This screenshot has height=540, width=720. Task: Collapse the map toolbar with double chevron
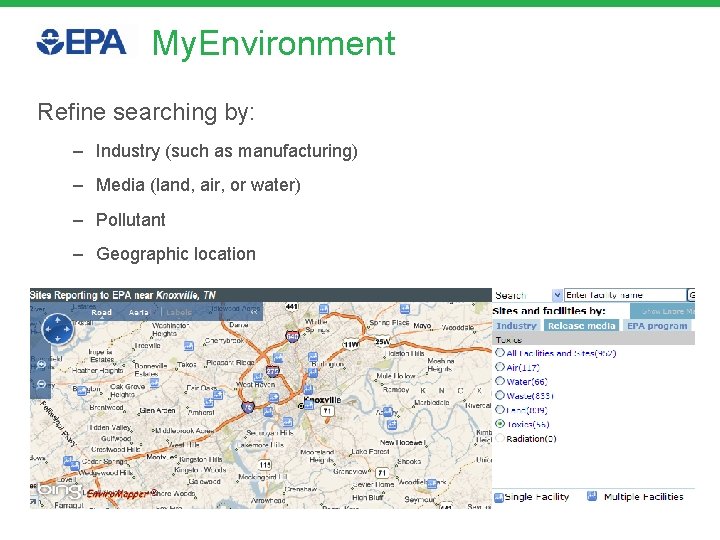tap(254, 312)
